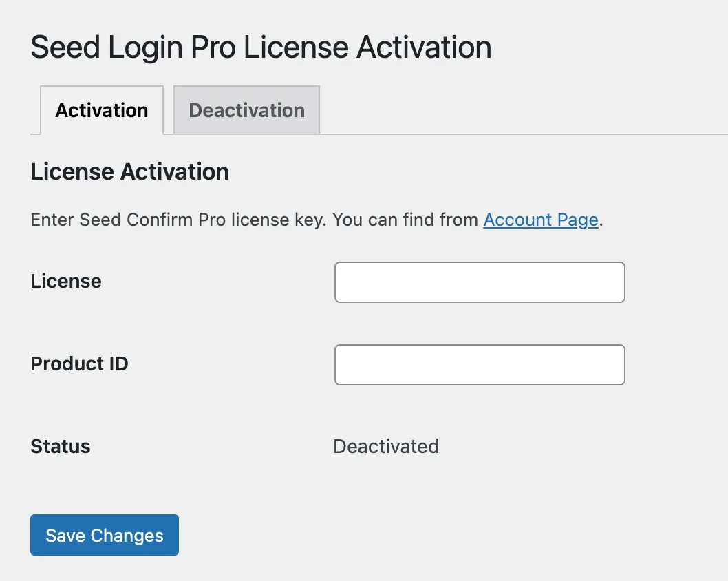Switch to the Deactivation tab

point(246,110)
